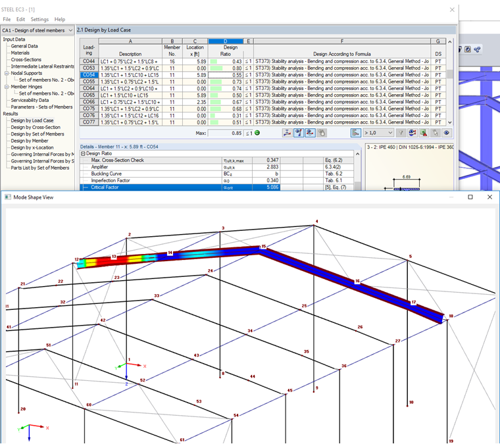Select Serviceability Data tree item

pos(30,100)
